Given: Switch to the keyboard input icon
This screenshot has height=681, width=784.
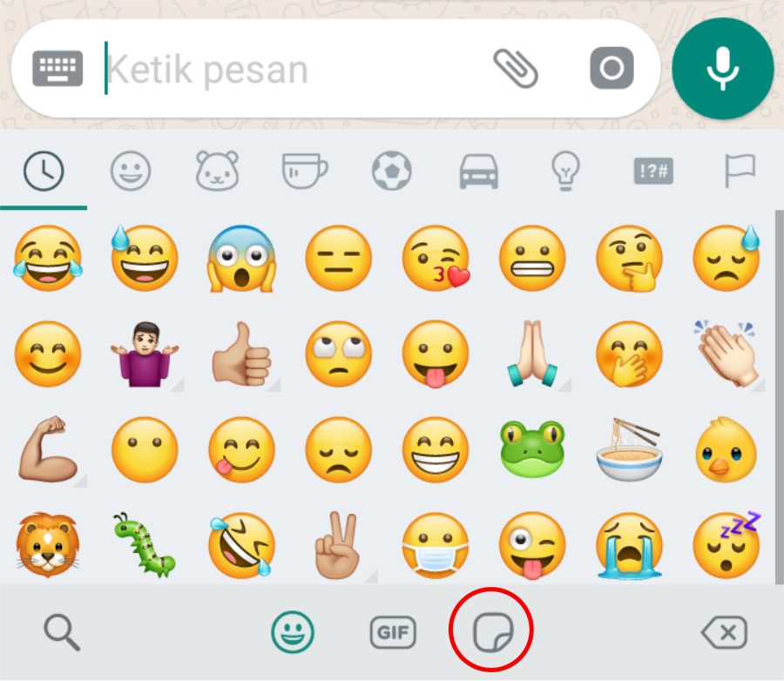Looking at the screenshot, I should click(57, 69).
